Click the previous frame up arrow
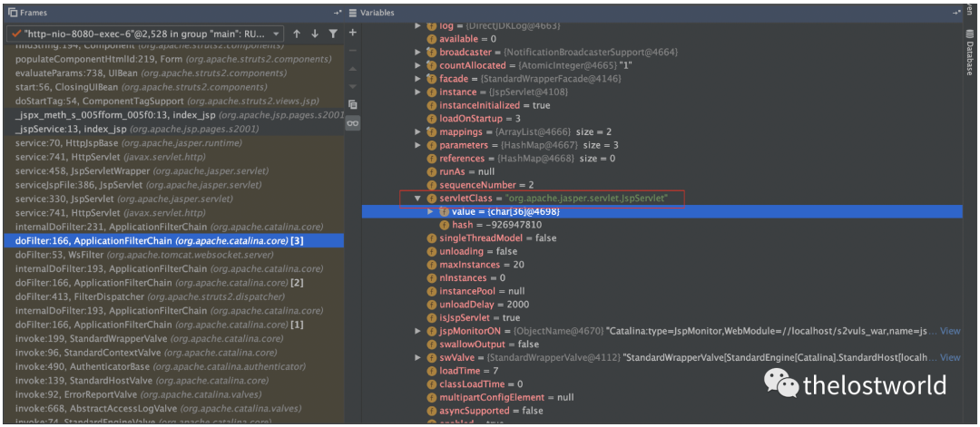This screenshot has height=427, width=980. pos(297,34)
